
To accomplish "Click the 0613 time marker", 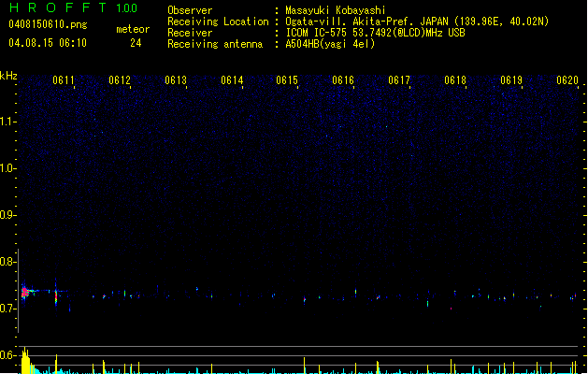I will click(x=176, y=80).
